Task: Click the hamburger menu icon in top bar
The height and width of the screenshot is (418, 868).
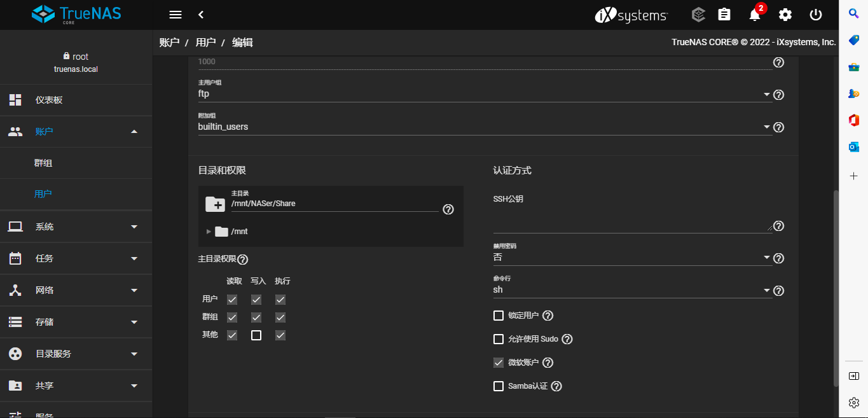Action: (x=176, y=15)
